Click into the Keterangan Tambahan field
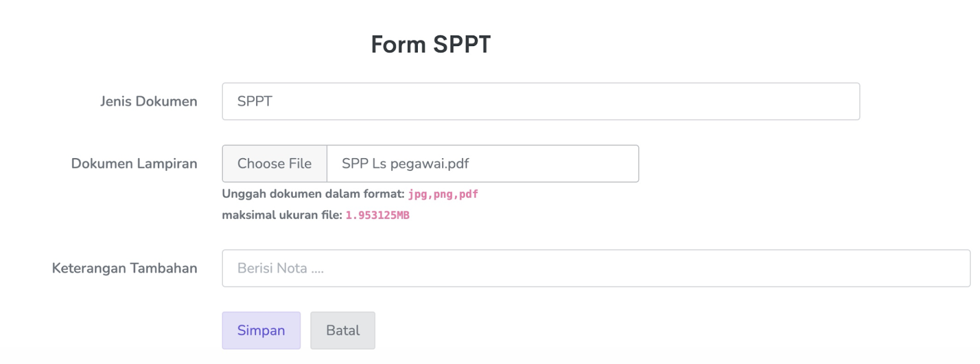 (x=595, y=268)
